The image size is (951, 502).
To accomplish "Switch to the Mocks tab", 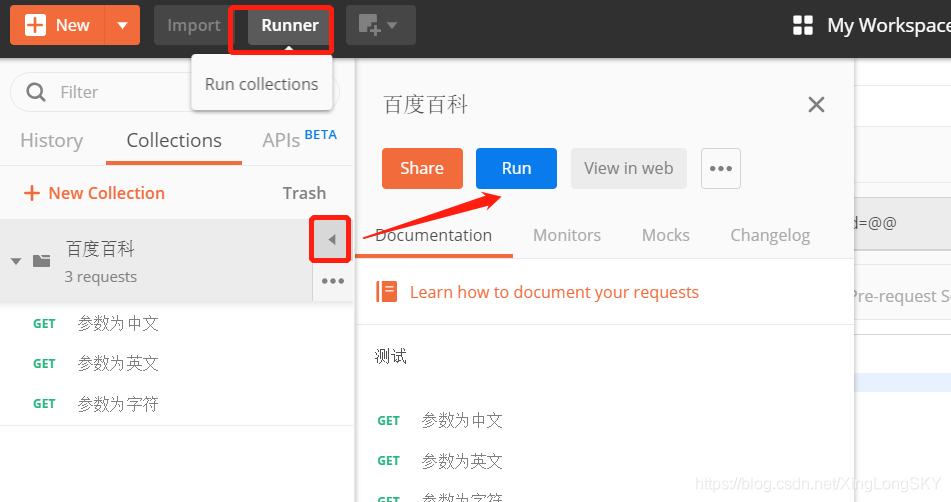I will [666, 235].
